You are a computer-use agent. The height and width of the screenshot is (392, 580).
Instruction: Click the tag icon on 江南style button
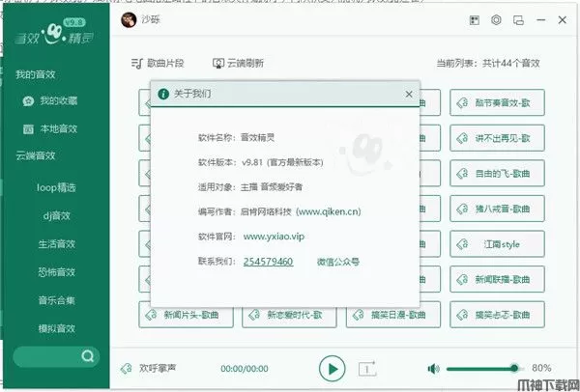[462, 244]
